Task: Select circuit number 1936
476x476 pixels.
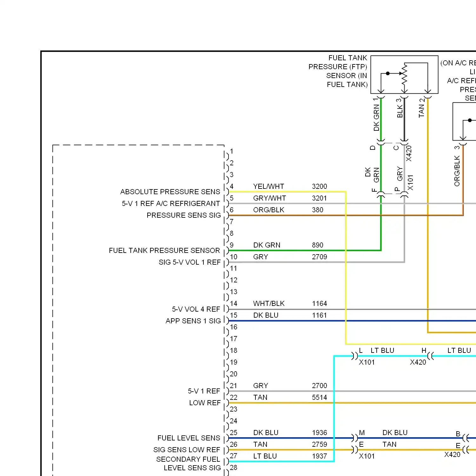Action: click(319, 433)
